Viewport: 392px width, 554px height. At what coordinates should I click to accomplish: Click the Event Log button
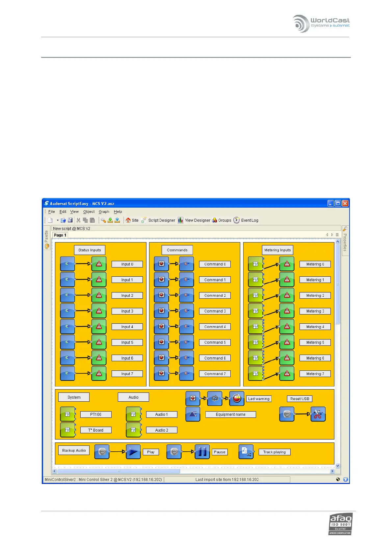pos(246,220)
